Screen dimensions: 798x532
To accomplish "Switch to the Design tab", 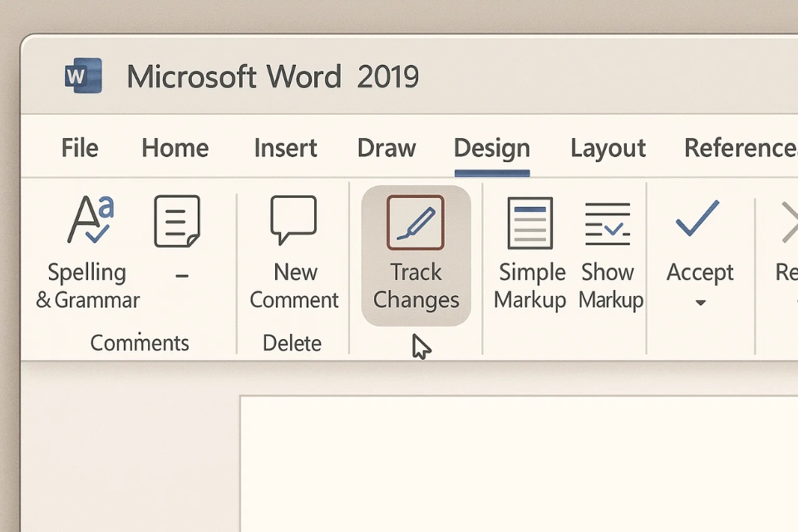I will 491,148.
